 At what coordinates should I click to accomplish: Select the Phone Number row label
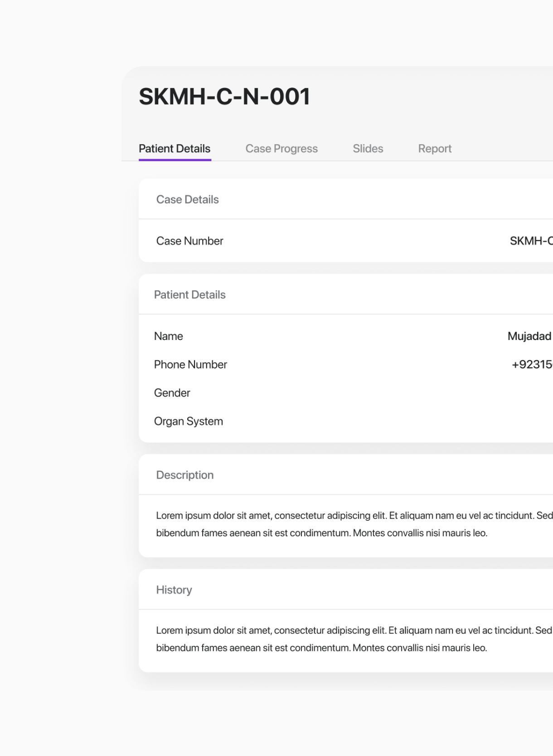(190, 364)
